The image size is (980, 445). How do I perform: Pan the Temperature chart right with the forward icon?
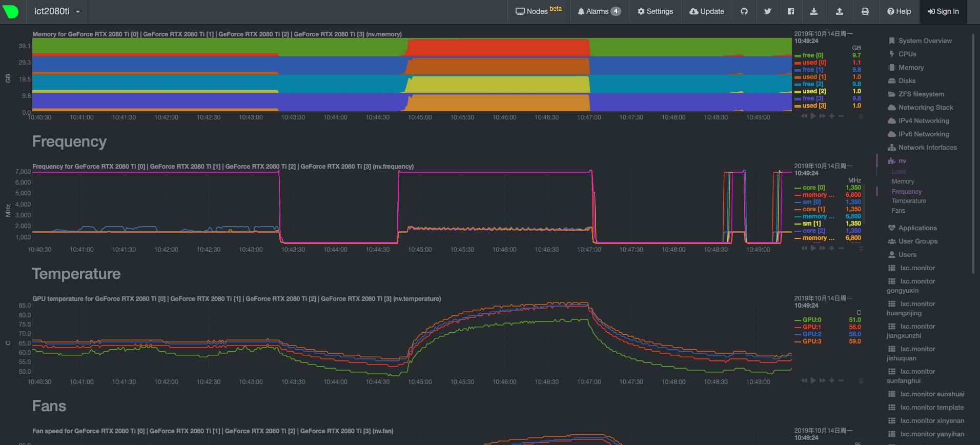point(822,380)
